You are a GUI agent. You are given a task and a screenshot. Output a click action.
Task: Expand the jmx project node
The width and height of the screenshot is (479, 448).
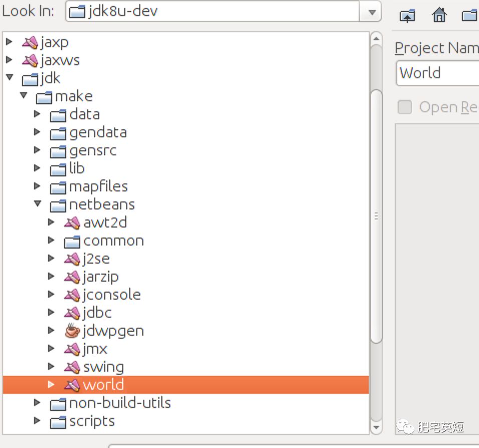pos(51,348)
